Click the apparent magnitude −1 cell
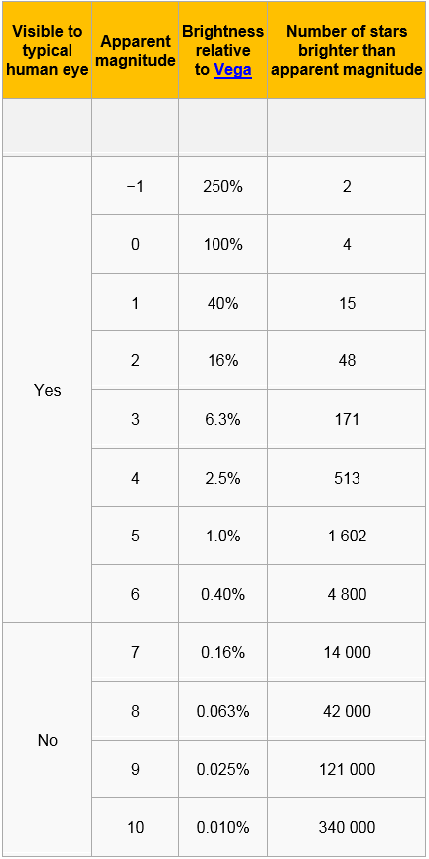Screen dimensions: 429x859 click(135, 186)
